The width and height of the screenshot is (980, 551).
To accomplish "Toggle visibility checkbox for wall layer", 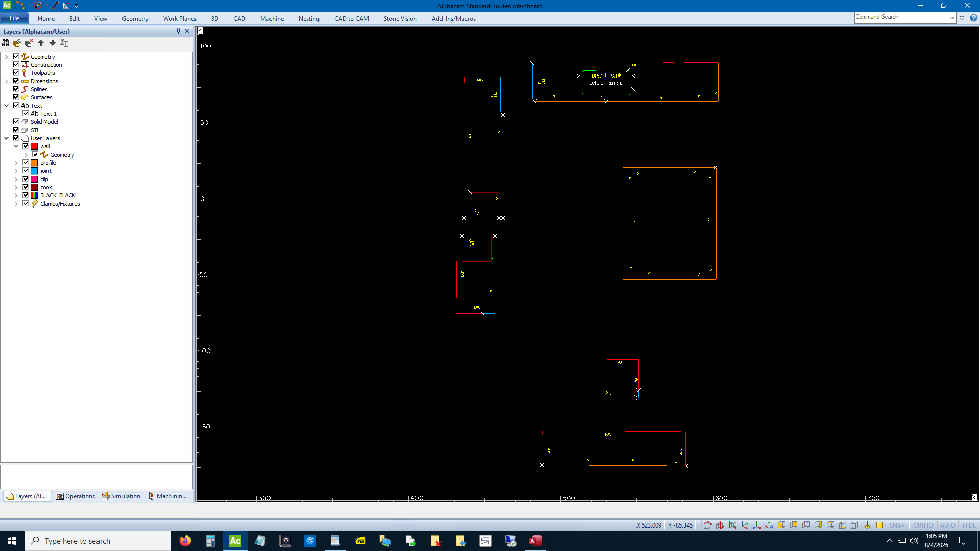I will [26, 146].
